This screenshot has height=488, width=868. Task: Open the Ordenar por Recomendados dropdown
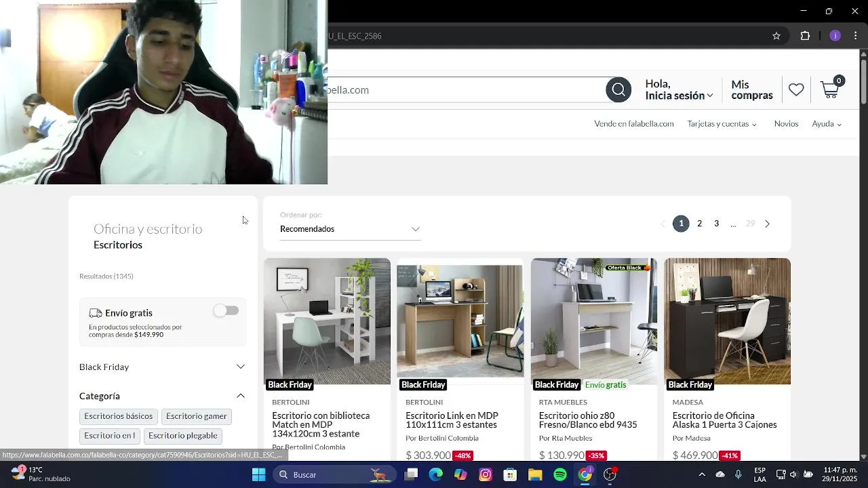[350, 229]
